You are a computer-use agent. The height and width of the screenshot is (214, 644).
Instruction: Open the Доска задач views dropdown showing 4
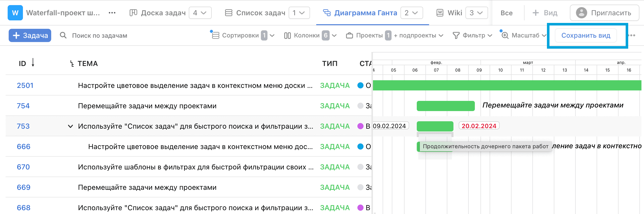click(x=200, y=13)
